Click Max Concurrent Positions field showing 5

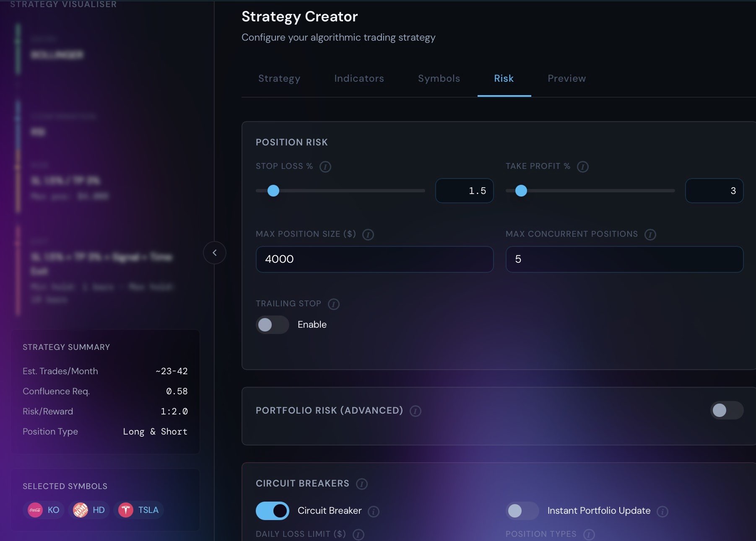point(624,259)
